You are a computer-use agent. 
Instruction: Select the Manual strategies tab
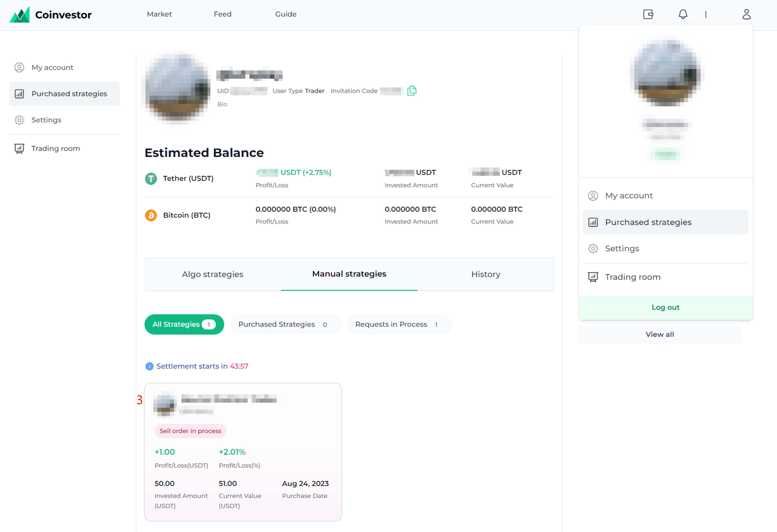pos(349,274)
